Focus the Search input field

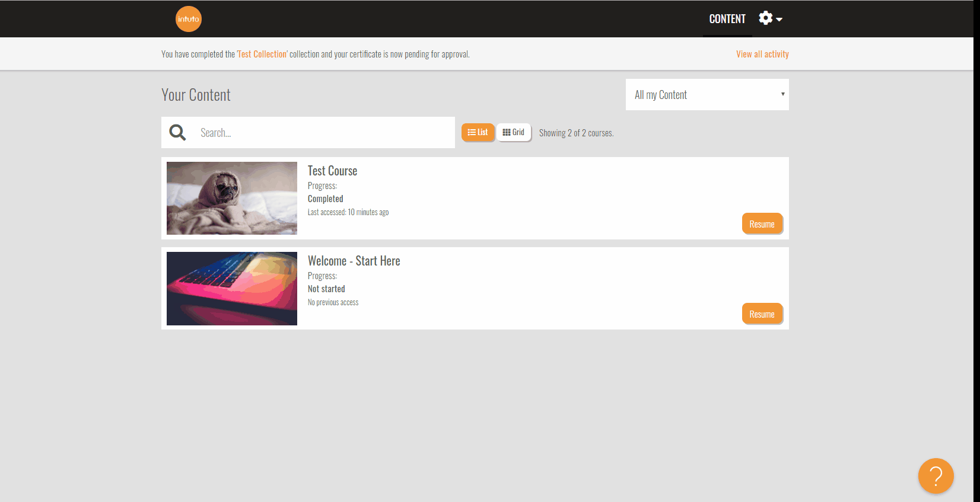coord(324,132)
